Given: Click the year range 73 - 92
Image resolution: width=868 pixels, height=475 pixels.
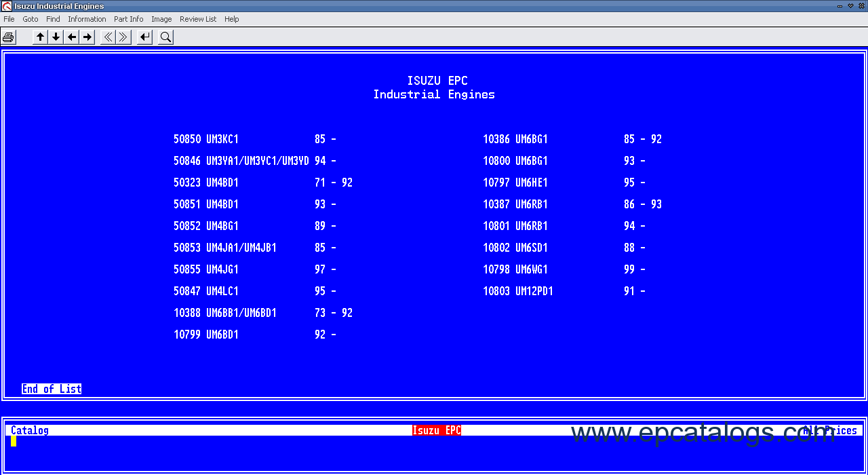Looking at the screenshot, I should pos(334,313).
